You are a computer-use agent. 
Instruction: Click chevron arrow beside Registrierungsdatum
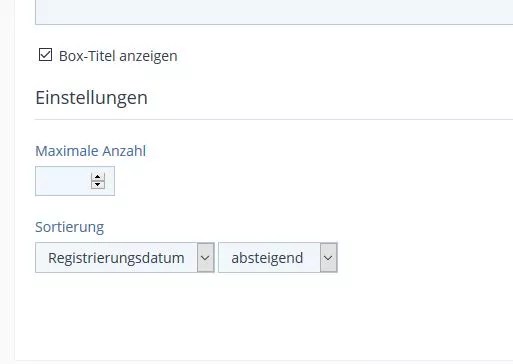[x=205, y=258]
